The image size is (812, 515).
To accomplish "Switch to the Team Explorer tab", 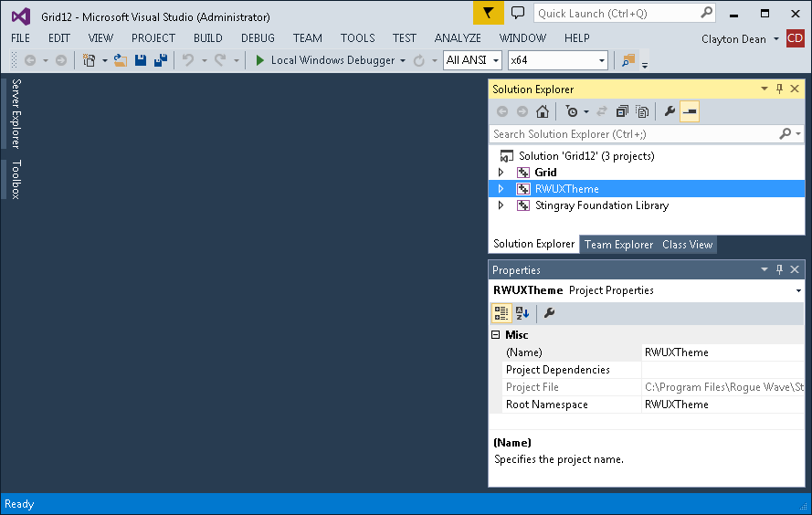I will click(618, 245).
